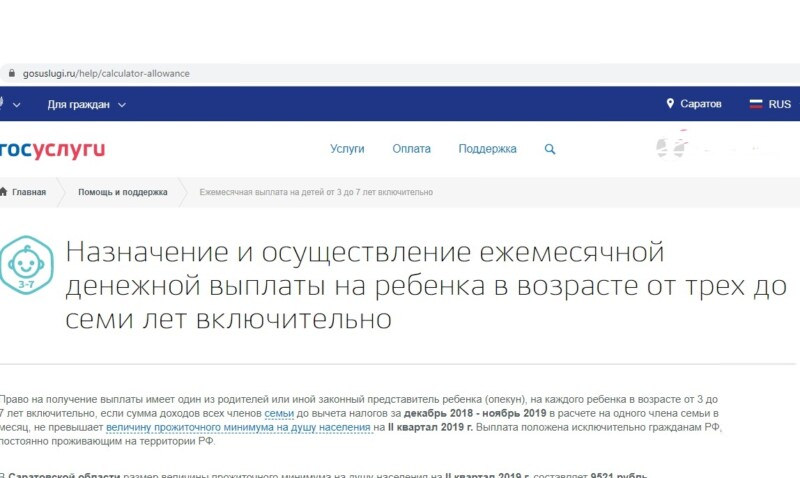800x478 pixels.
Task: Open the Оплата menu
Action: (x=411, y=148)
